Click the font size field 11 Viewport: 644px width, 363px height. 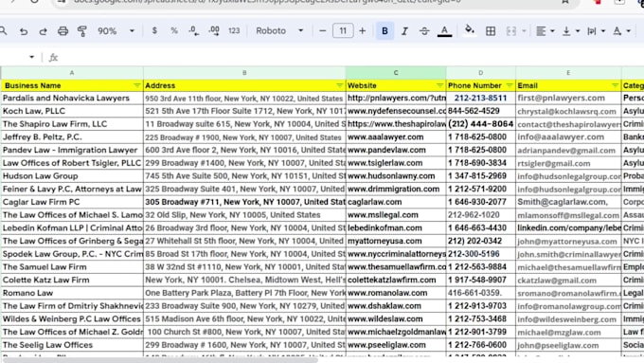[x=343, y=31]
